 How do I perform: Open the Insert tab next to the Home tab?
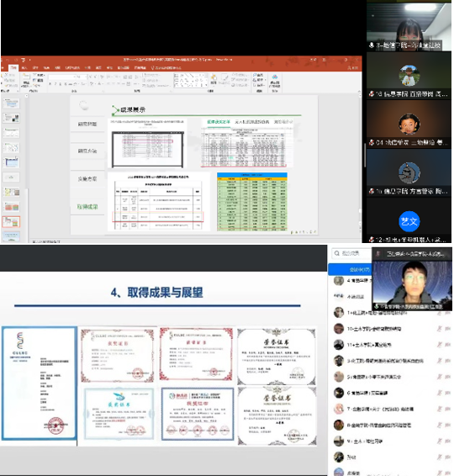[24, 67]
